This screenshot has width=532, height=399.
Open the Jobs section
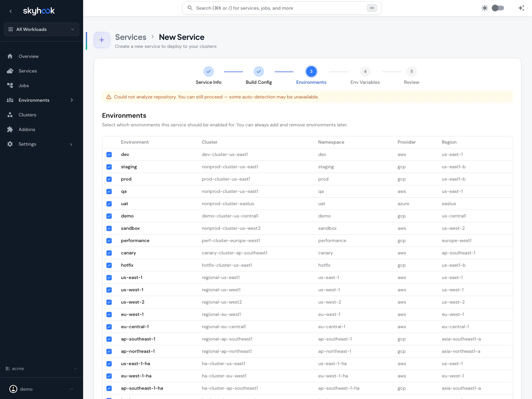point(23,85)
